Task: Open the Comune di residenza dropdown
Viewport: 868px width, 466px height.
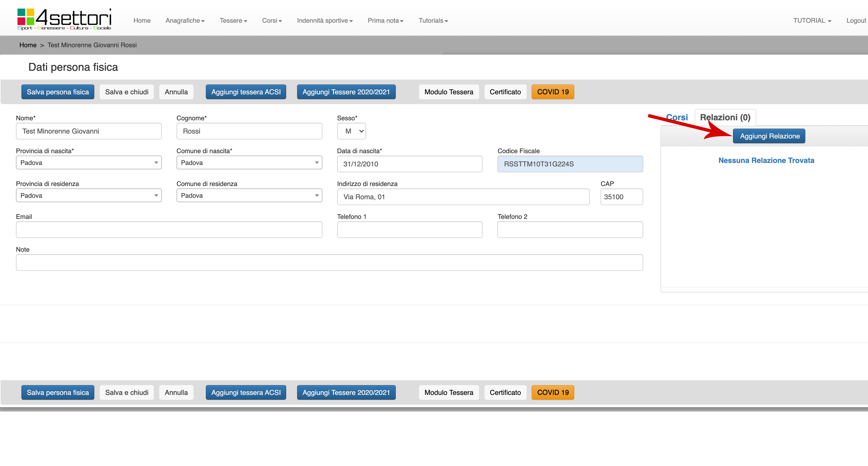Action: pyautogui.click(x=249, y=195)
